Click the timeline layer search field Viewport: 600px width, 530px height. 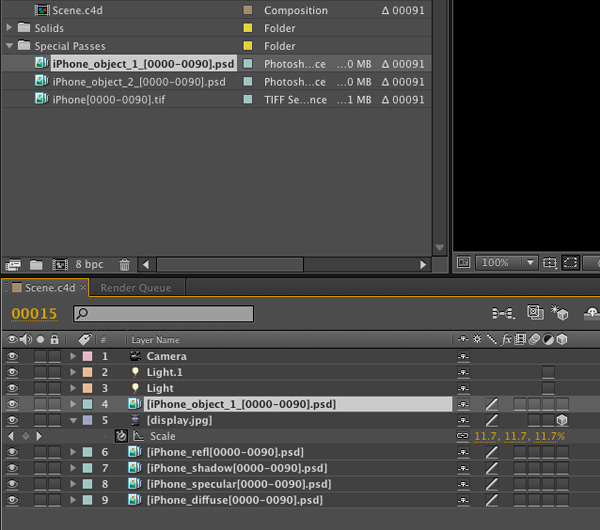pos(163,314)
